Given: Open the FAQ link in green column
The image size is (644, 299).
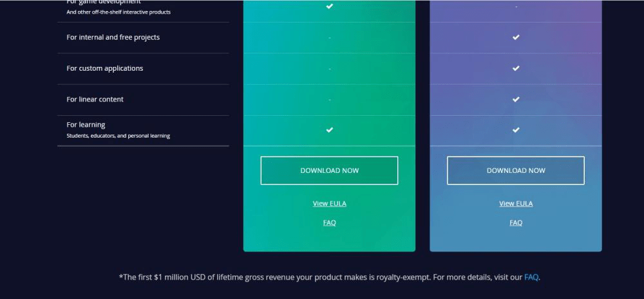Looking at the screenshot, I should tap(329, 222).
